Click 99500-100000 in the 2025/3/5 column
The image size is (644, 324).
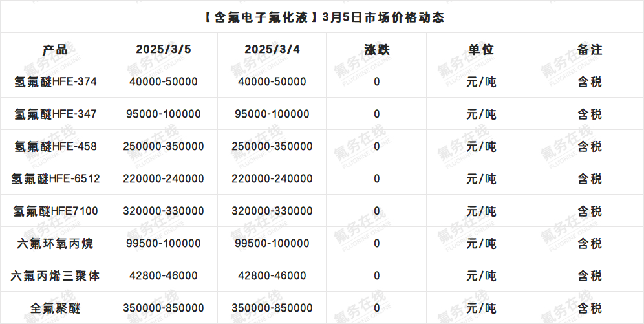164,243
